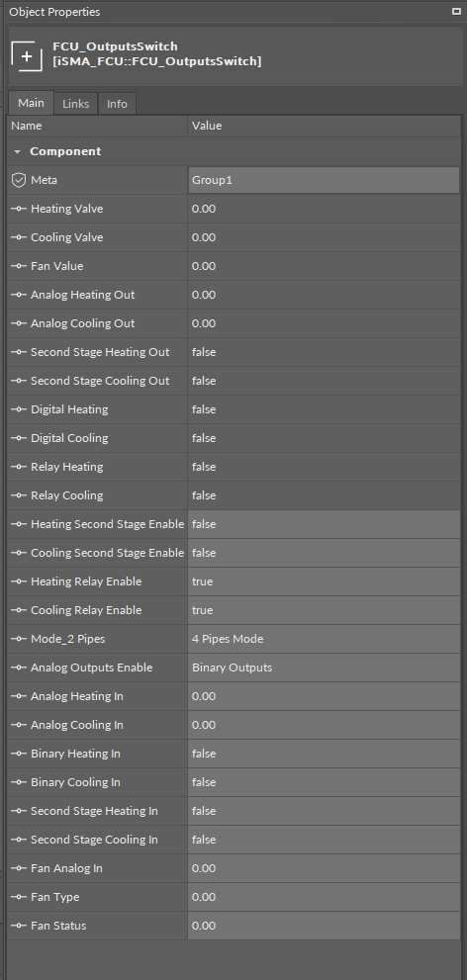Open the Mode_2 Pipes value dropdown
467x980 pixels.
tap(324, 639)
